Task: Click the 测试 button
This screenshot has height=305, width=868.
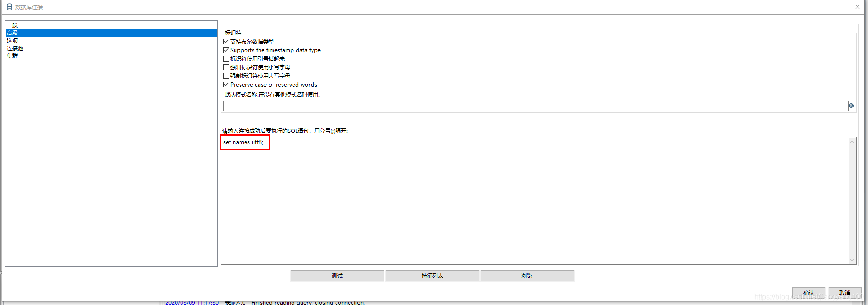Action: coord(337,276)
